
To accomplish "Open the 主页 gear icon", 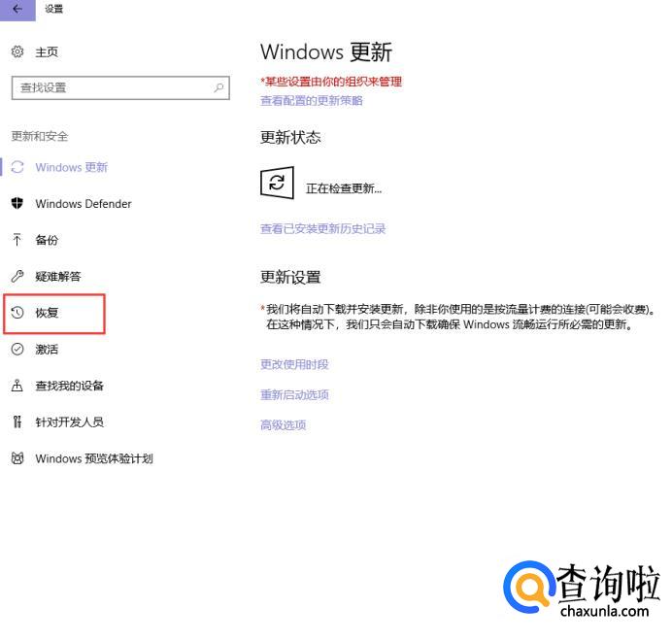I will 17,51.
